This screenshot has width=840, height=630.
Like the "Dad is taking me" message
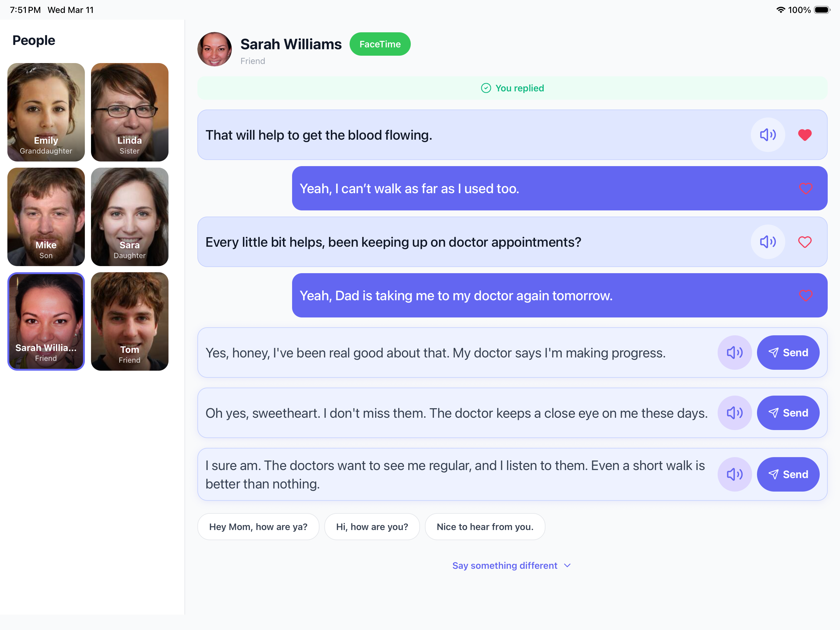coord(806,296)
